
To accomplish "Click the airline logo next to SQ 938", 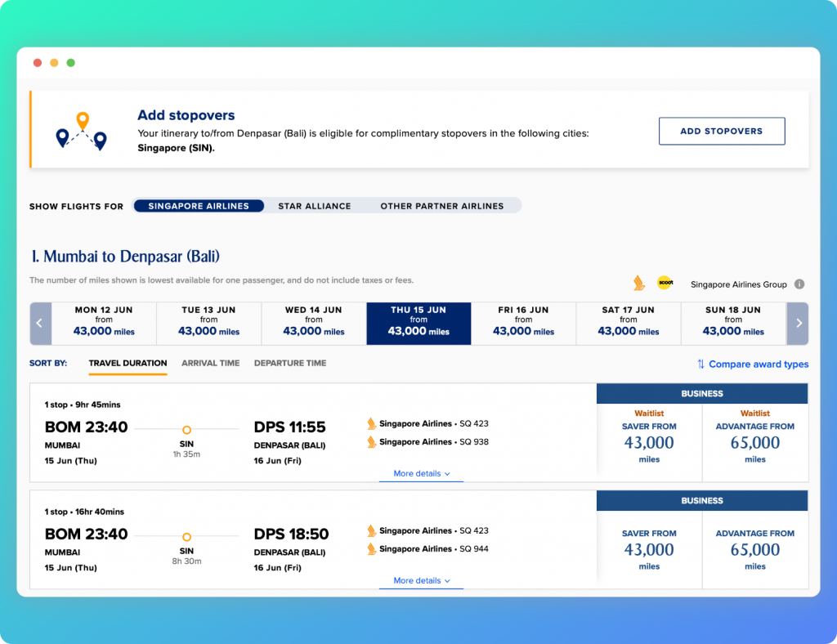I will click(x=372, y=442).
